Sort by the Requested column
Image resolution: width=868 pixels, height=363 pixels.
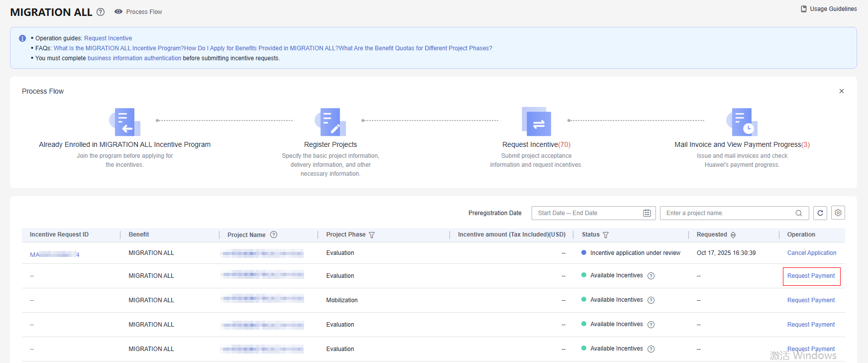tap(733, 235)
